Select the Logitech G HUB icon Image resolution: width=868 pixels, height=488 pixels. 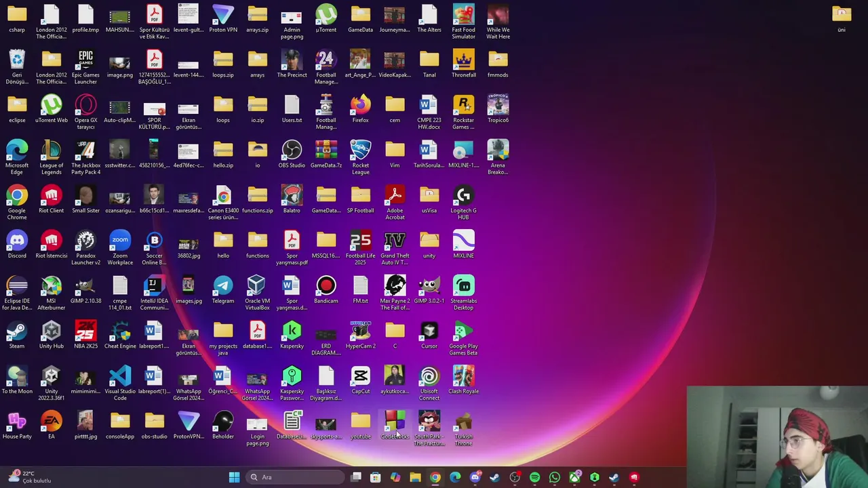[463, 203]
